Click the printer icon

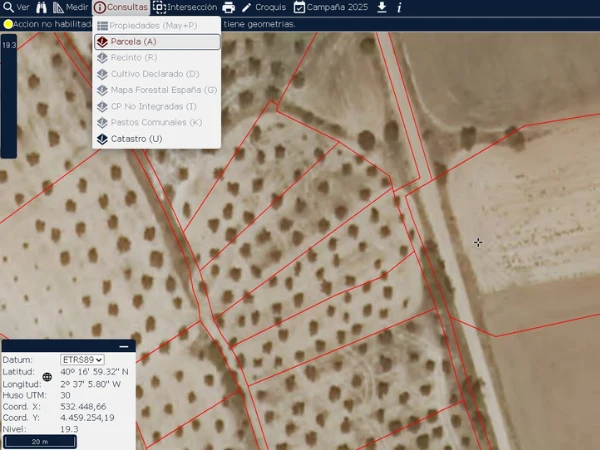point(228,7)
